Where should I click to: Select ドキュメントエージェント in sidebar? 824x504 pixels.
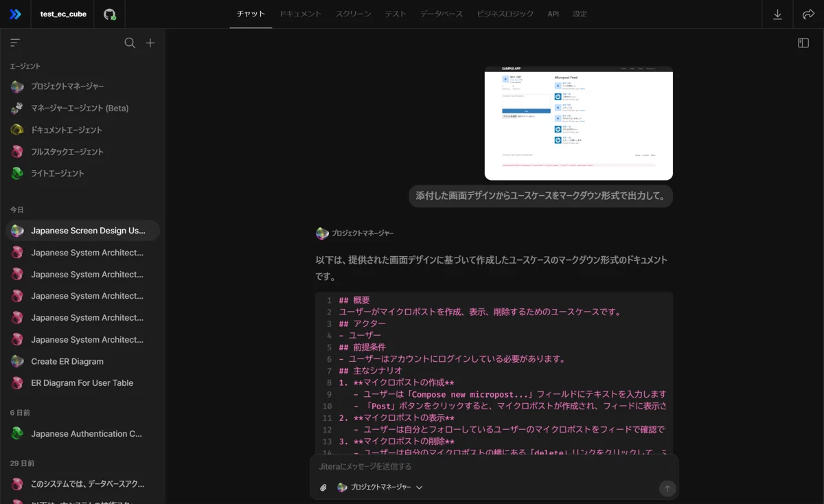[82, 130]
